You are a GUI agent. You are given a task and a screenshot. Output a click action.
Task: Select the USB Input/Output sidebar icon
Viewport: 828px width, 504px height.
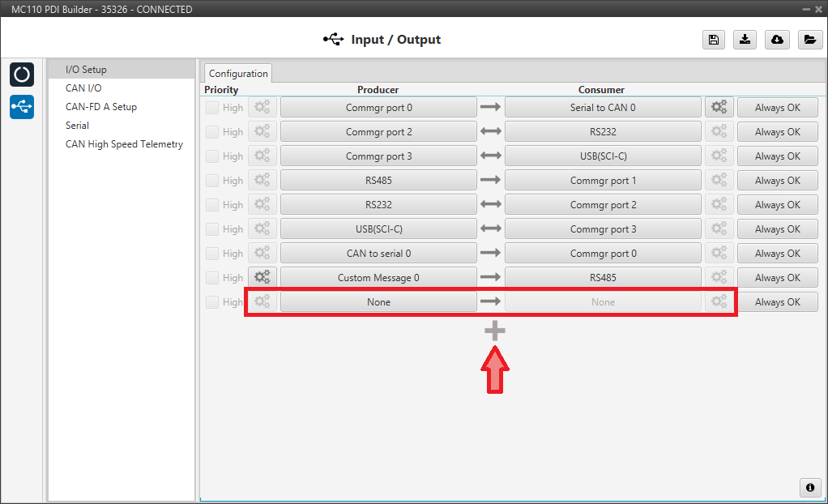coord(22,106)
